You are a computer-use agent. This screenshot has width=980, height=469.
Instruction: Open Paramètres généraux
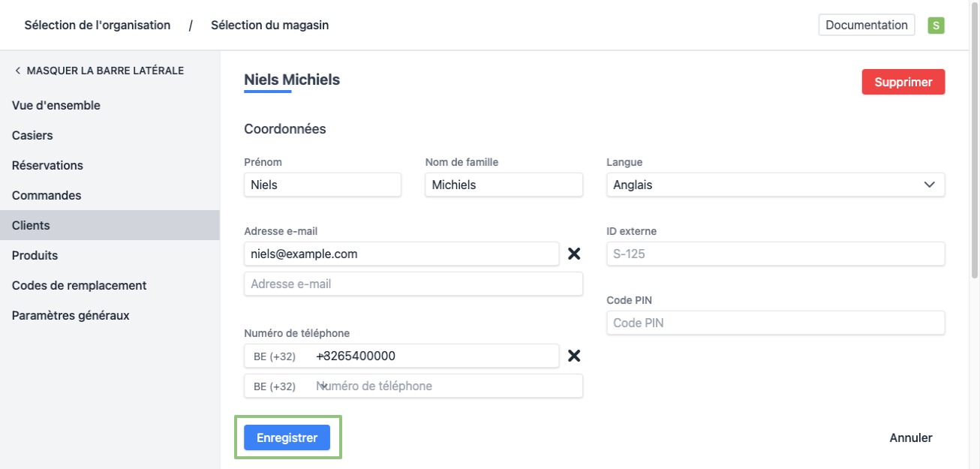point(71,316)
